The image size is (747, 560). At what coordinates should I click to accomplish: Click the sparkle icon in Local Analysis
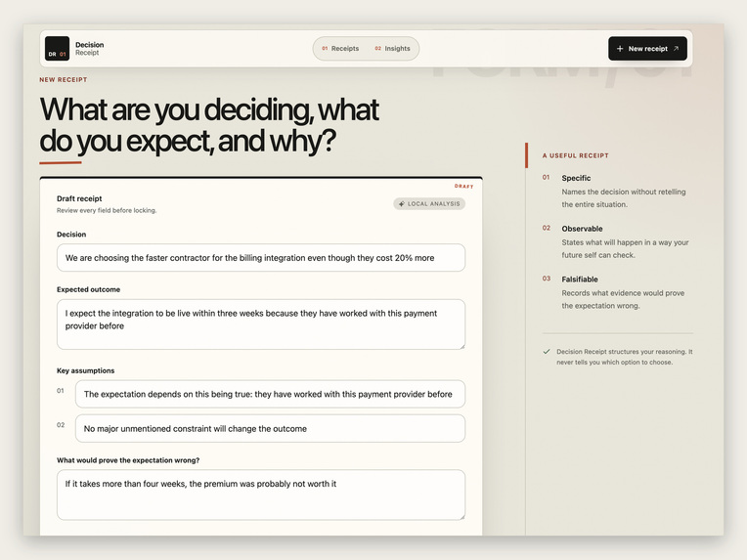402,204
